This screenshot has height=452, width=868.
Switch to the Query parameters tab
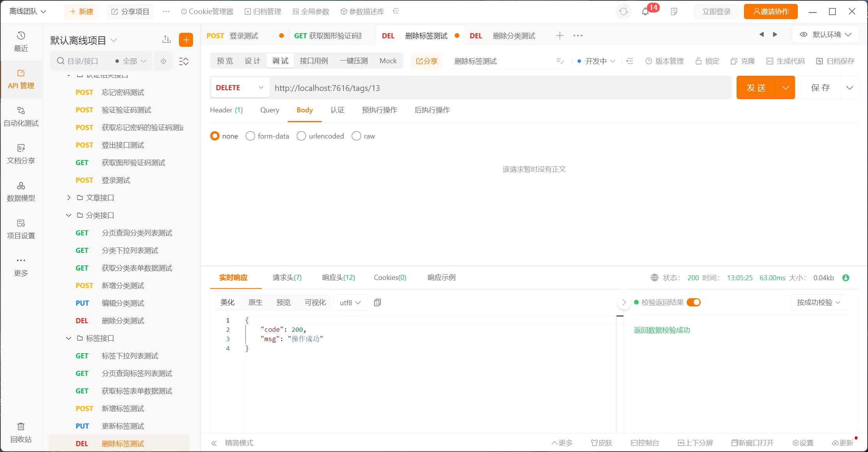[x=269, y=110]
